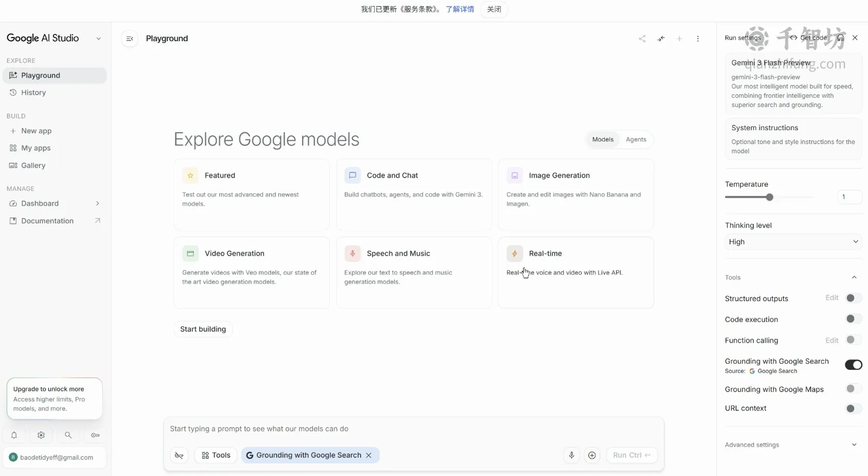Disable Grounding with Google Search switch
Image resolution: width=868 pixels, height=476 pixels.
coord(854,365)
